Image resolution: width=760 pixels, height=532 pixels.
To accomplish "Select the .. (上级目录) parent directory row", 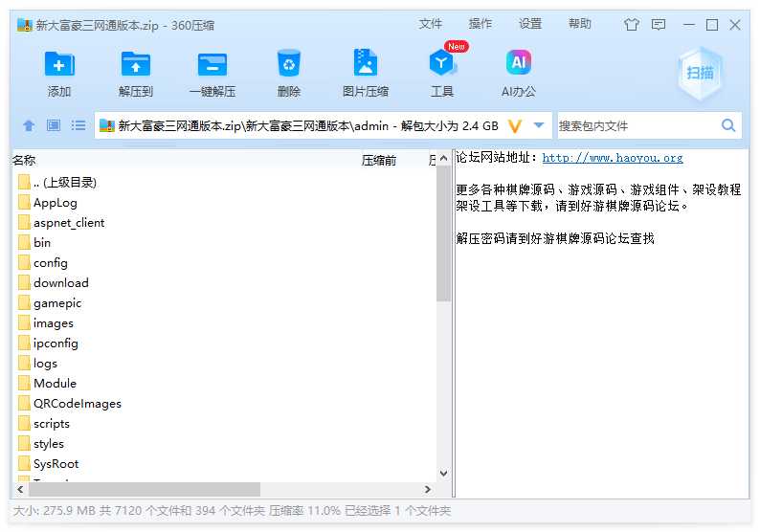I will 224,182.
